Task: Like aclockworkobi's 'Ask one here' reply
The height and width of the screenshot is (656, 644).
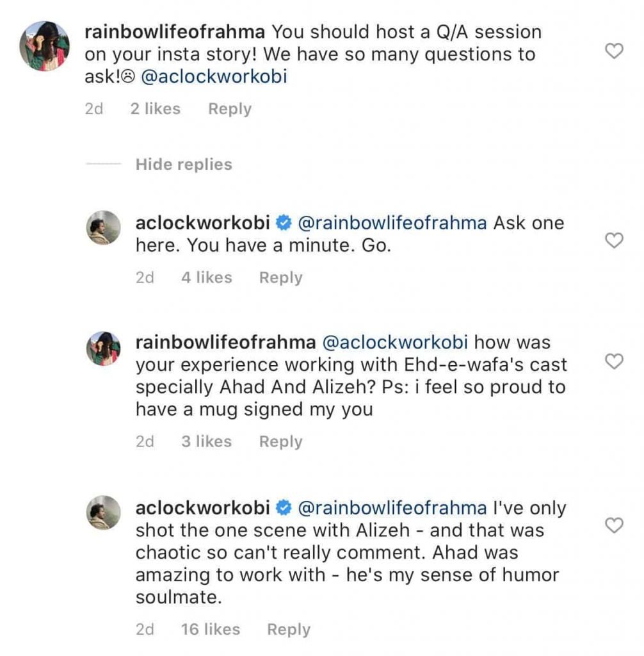Action: tap(614, 240)
